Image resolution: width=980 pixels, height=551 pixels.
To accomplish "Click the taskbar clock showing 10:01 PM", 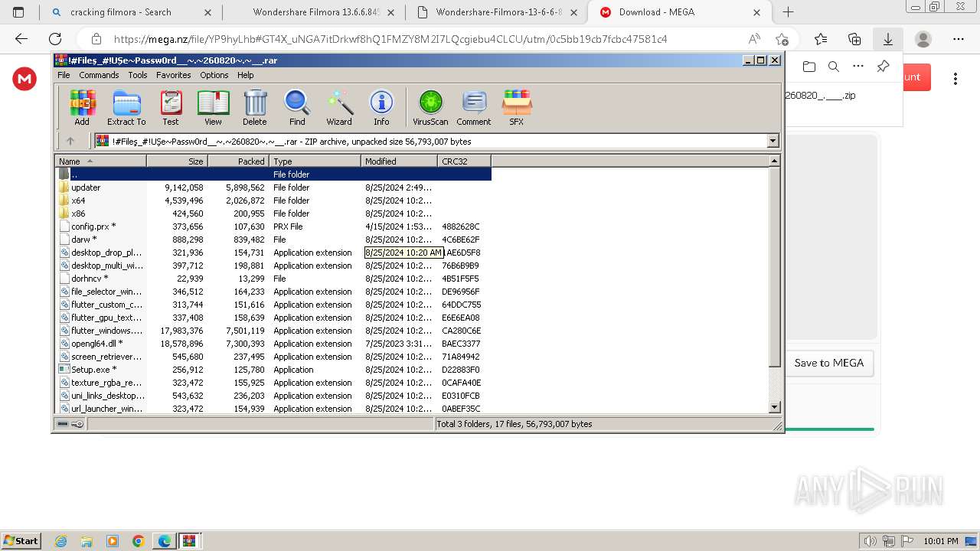I will coord(940,541).
